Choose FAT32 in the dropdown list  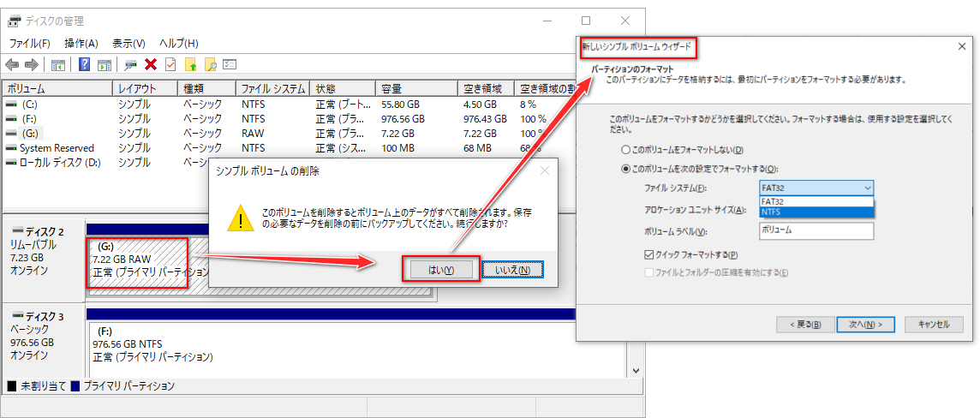816,201
